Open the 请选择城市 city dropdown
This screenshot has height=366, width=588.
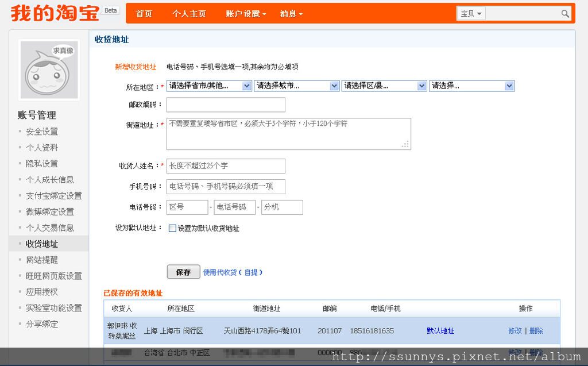coord(296,86)
